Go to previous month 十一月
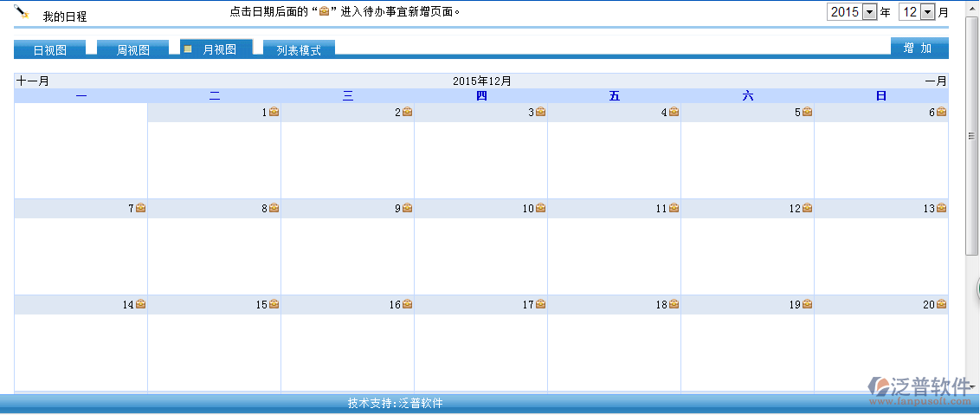The width and height of the screenshot is (980, 415). pos(33,81)
